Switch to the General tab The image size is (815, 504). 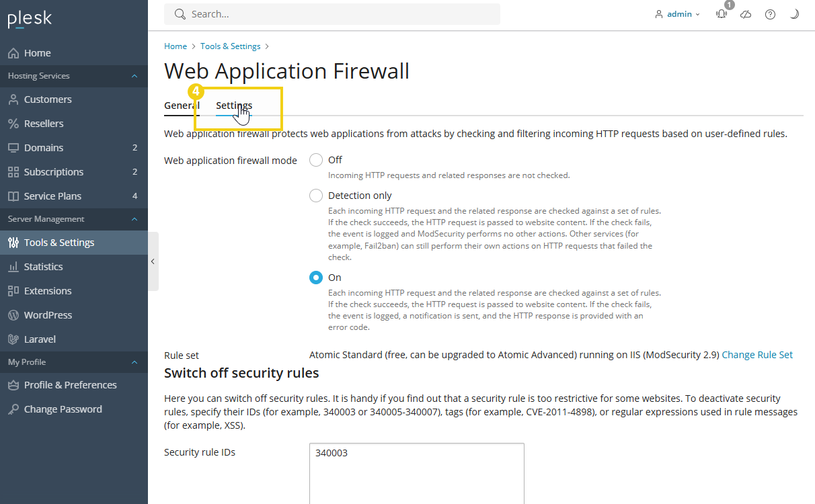pyautogui.click(x=182, y=106)
